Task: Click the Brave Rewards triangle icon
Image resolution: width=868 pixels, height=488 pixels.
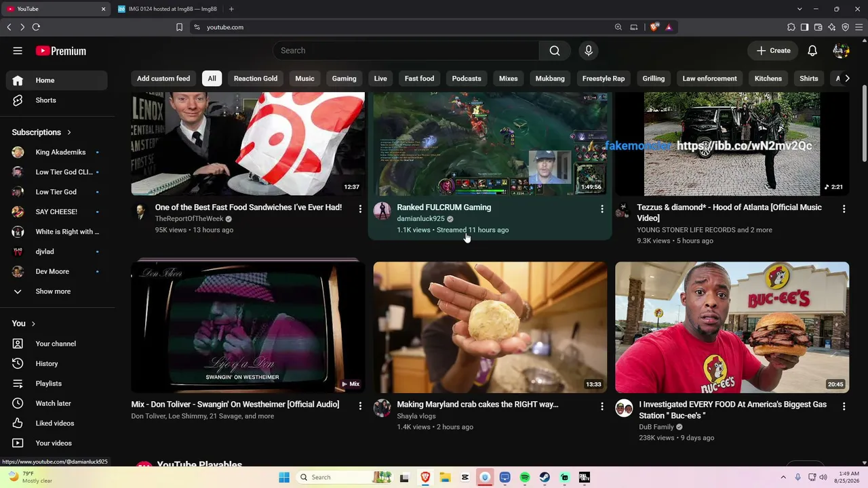Action: [x=669, y=27]
